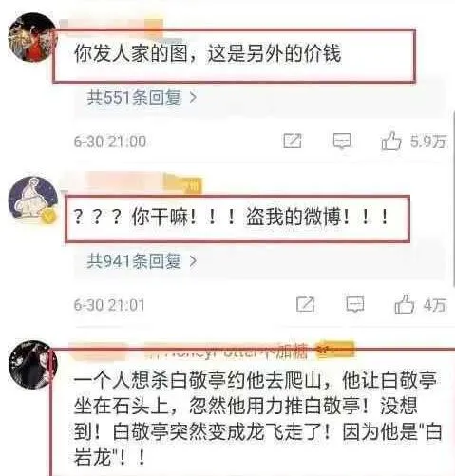Viewport: 455px width, 476px height.
Task: Open the first commenter's avatar
Action: pyautogui.click(x=31, y=37)
